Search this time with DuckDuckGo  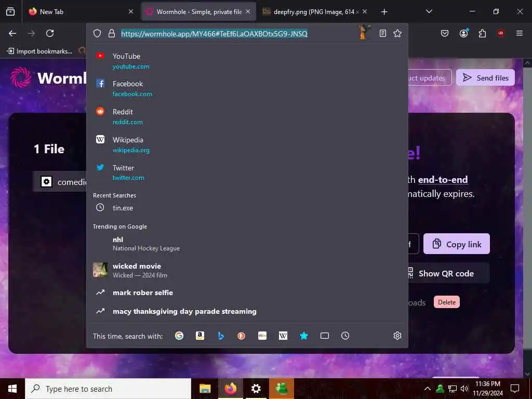[x=241, y=336]
